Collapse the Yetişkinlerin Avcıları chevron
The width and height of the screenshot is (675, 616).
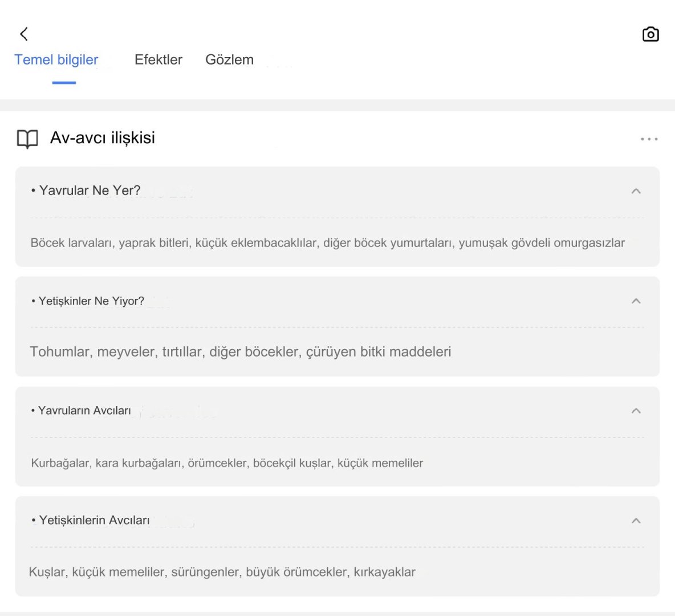pyautogui.click(x=636, y=521)
